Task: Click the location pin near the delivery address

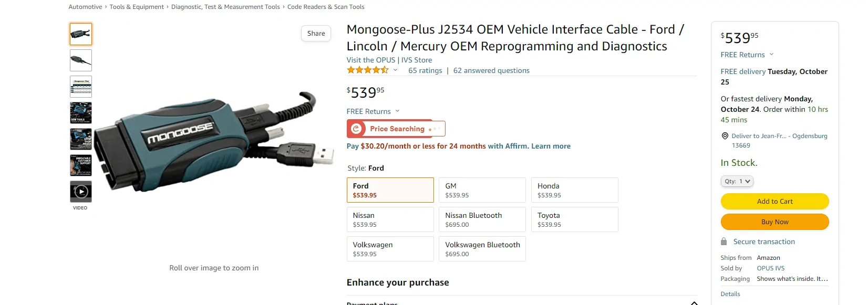Action: 725,136
